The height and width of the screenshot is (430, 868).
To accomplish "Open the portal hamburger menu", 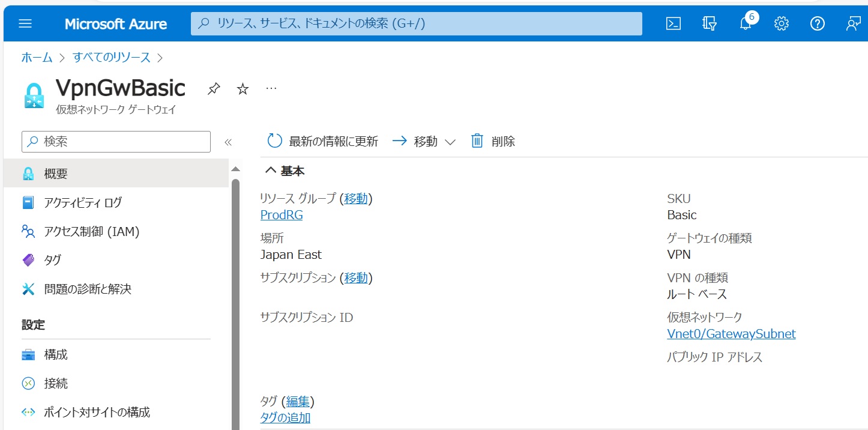I will click(25, 24).
